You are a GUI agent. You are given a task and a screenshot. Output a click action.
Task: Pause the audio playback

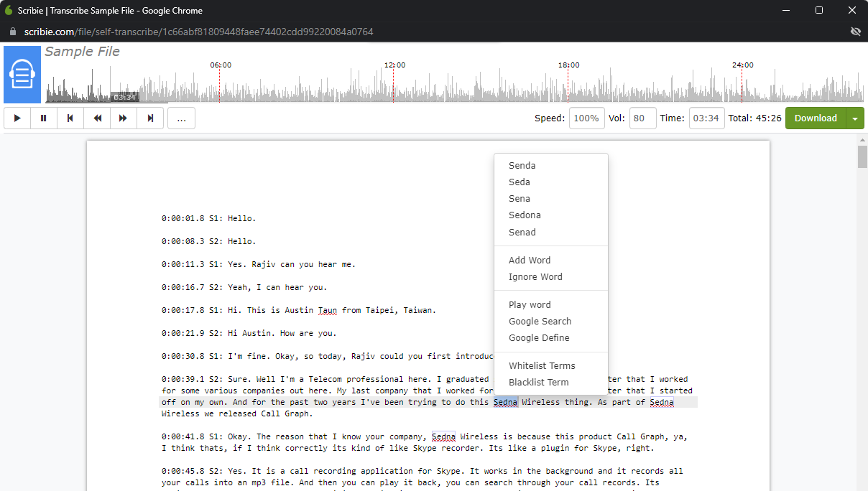coord(44,118)
